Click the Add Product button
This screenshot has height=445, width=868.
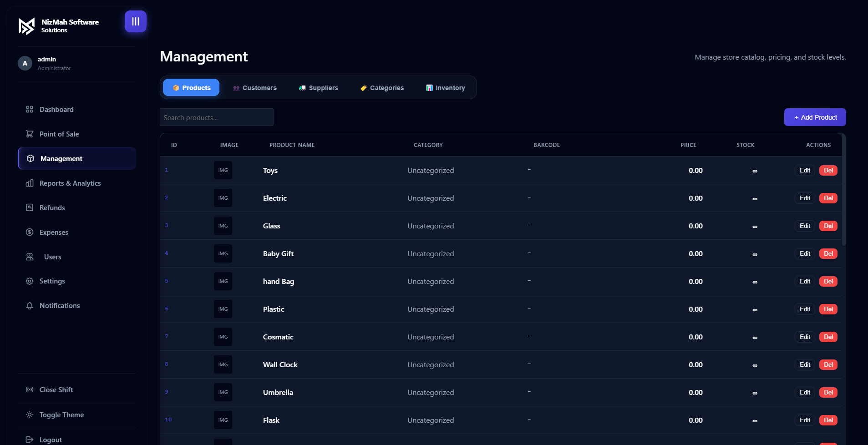tap(815, 117)
